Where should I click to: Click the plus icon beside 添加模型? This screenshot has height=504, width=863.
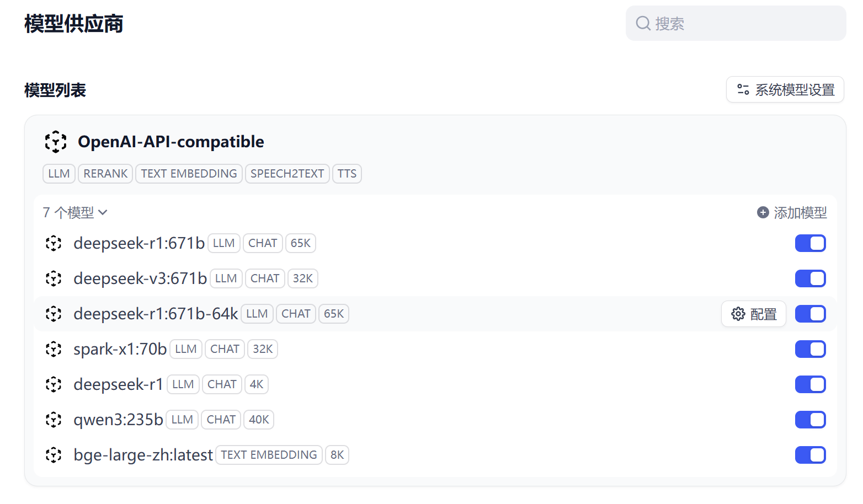click(763, 212)
